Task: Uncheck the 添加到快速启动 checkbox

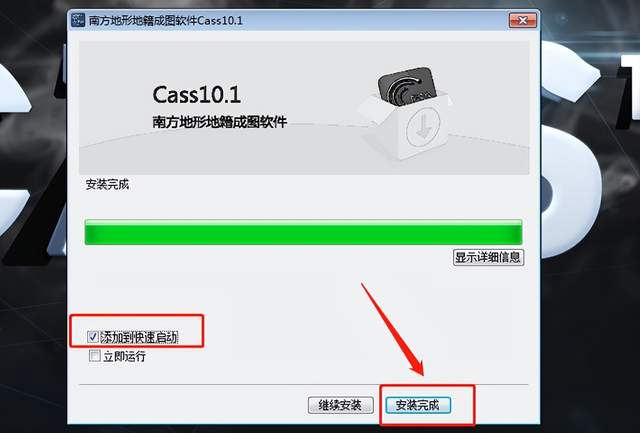Action: tap(93, 337)
